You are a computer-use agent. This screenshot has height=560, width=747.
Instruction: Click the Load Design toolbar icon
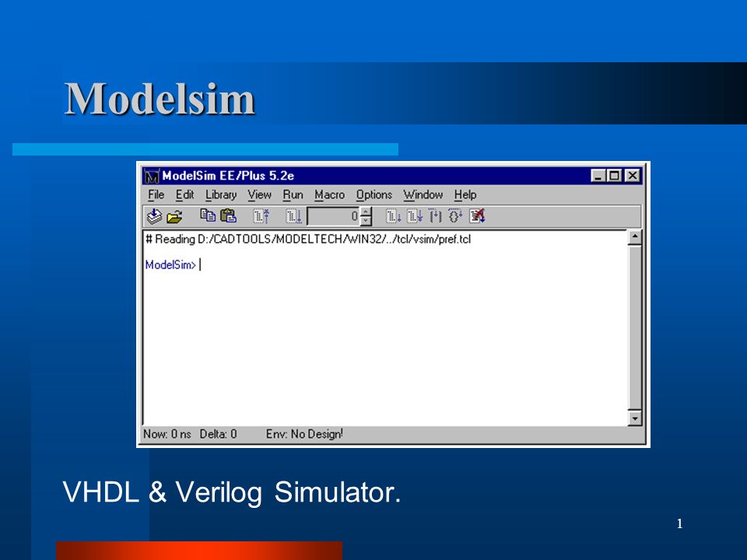(x=154, y=216)
